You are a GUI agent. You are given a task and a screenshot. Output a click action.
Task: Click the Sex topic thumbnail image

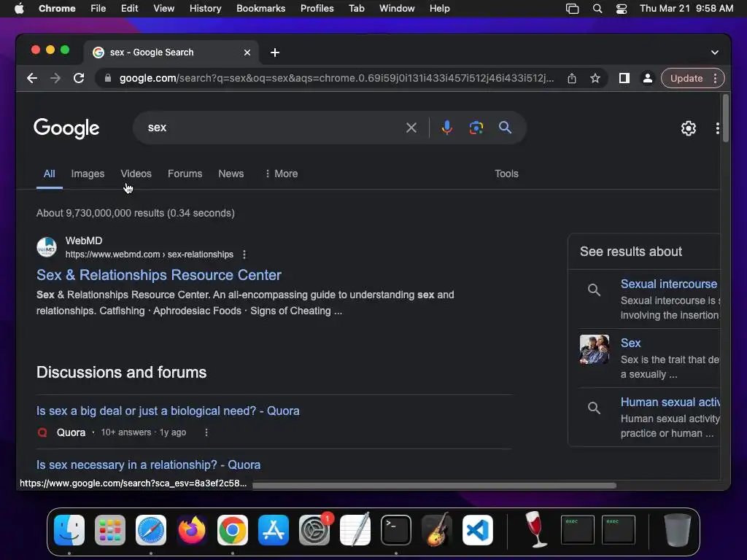coord(594,349)
